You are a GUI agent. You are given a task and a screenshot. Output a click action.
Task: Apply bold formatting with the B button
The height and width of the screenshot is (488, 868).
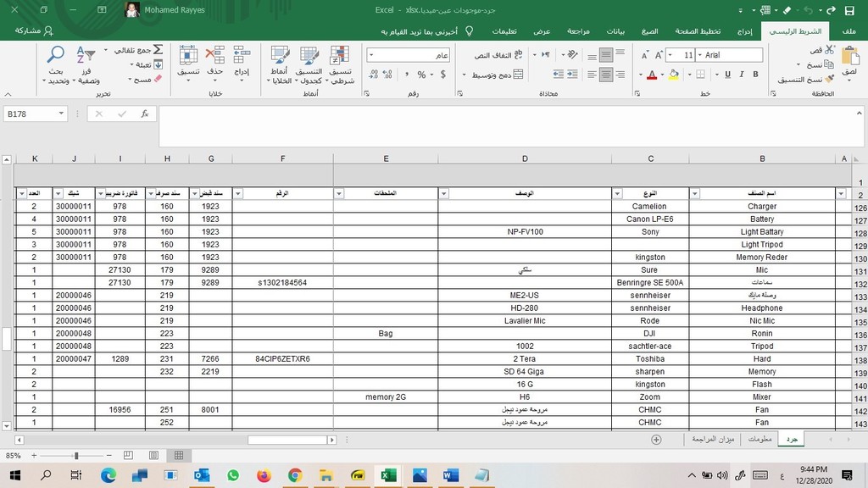(755, 75)
